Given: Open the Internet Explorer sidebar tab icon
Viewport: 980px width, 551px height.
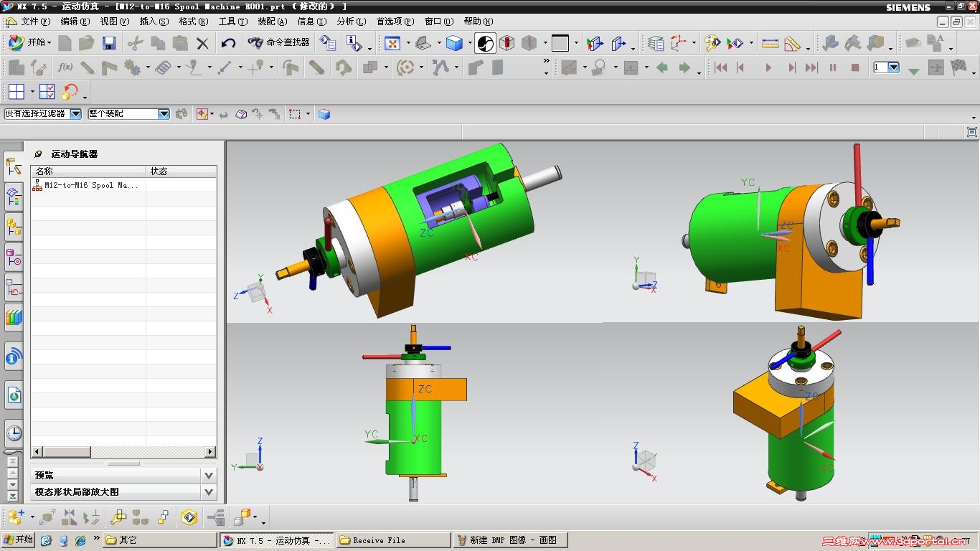Looking at the screenshot, I should click(14, 394).
